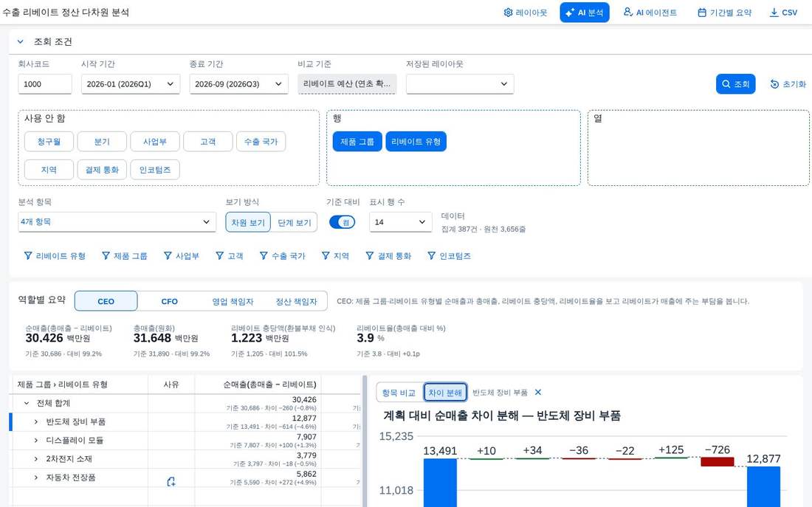Switch to 차원 보기 view mode
Viewport: 812px width, 507px height.
248,222
